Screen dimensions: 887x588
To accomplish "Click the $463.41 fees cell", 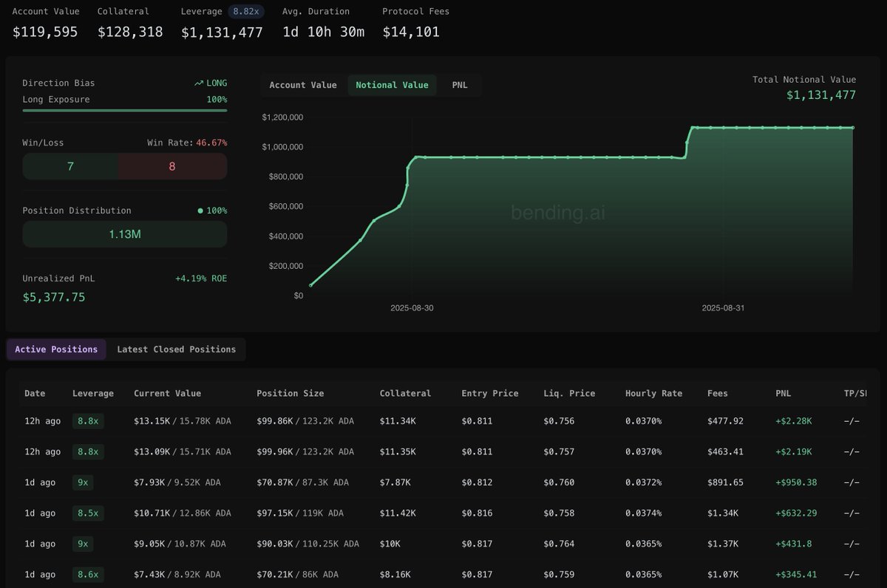I will pos(726,451).
